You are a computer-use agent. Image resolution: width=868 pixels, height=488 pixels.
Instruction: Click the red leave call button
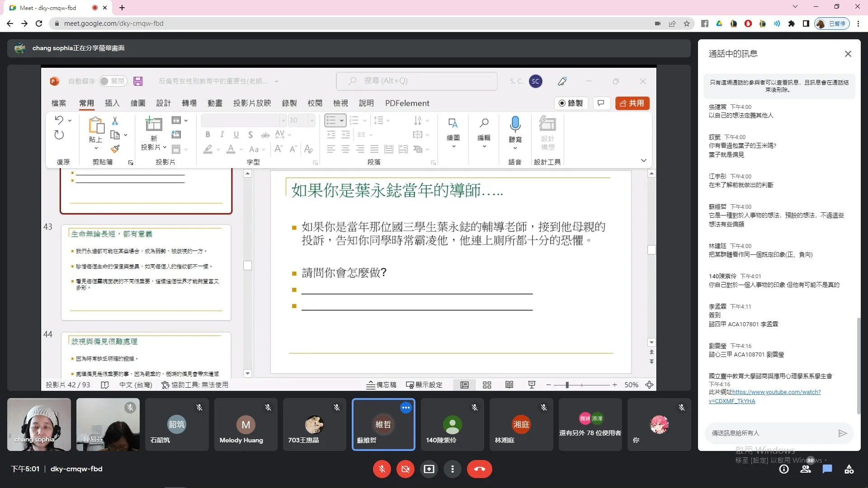coord(480,469)
